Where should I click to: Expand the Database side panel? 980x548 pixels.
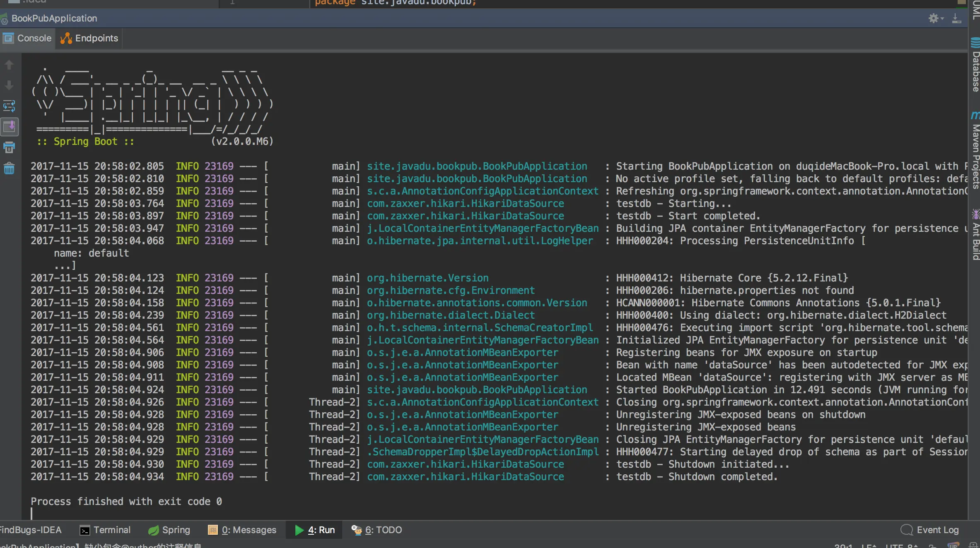pyautogui.click(x=975, y=65)
